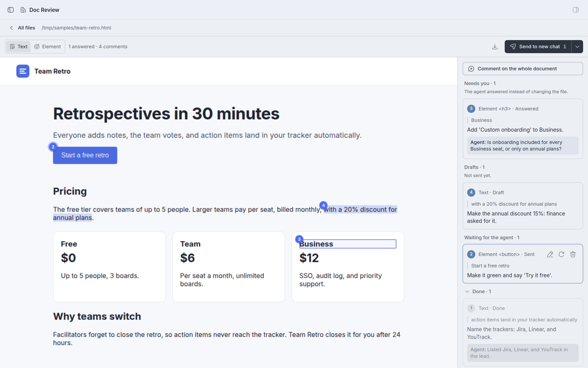The image size is (588, 368).
Task: Click the 'Needs you · 1' section label
Action: (x=480, y=83)
